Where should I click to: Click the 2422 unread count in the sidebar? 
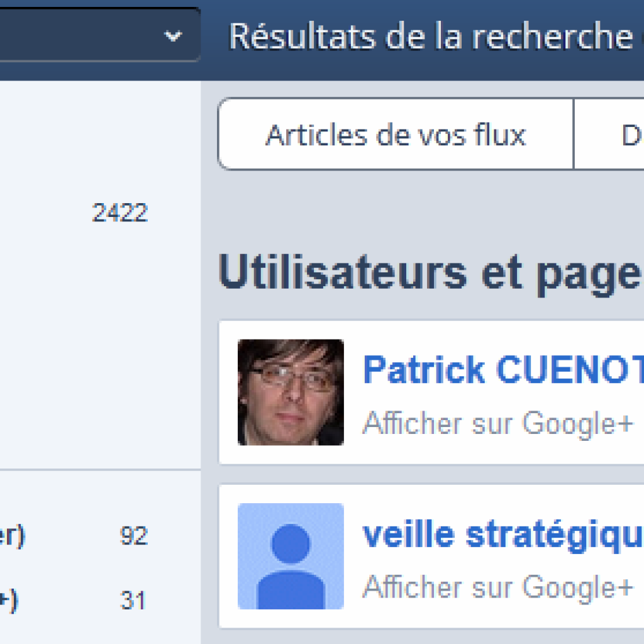tap(119, 213)
